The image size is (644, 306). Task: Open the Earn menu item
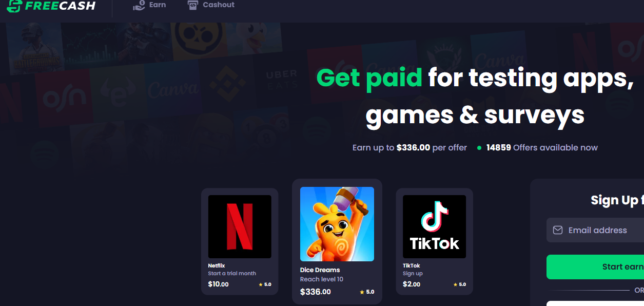tap(149, 5)
